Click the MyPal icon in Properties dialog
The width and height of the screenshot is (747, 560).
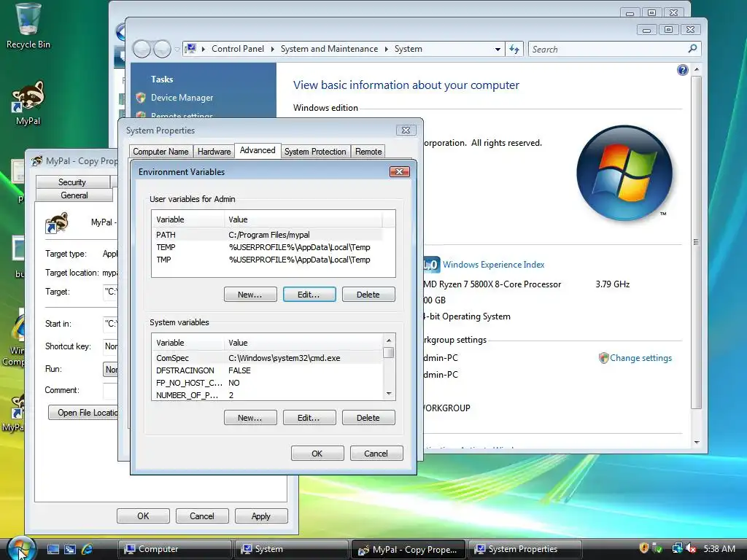(x=57, y=223)
